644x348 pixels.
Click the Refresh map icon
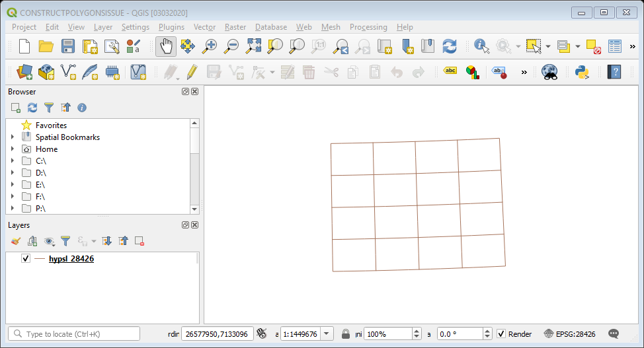[450, 46]
